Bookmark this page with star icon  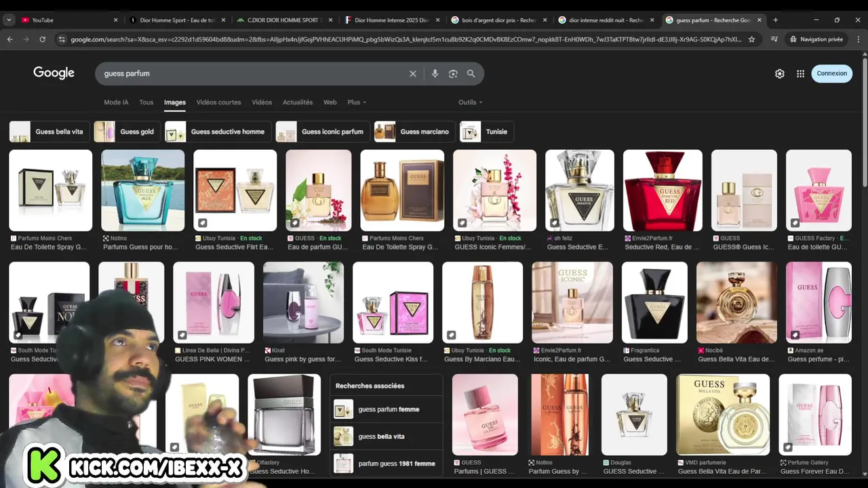751,39
